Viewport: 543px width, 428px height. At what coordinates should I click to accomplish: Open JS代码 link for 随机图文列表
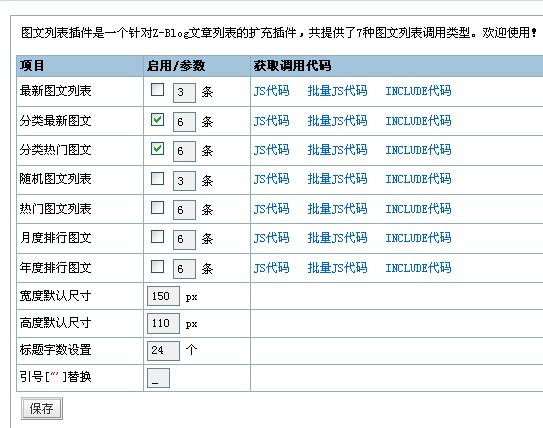(x=271, y=179)
